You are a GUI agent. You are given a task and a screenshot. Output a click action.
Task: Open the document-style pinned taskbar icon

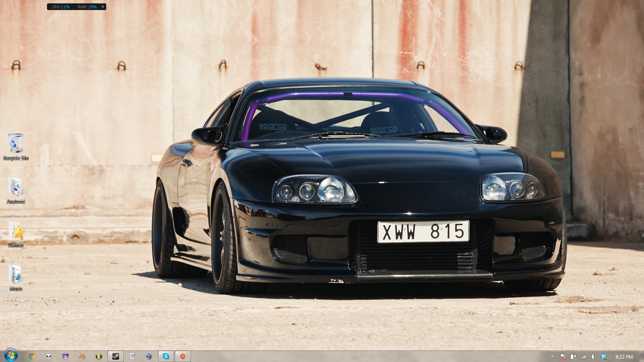132,356
